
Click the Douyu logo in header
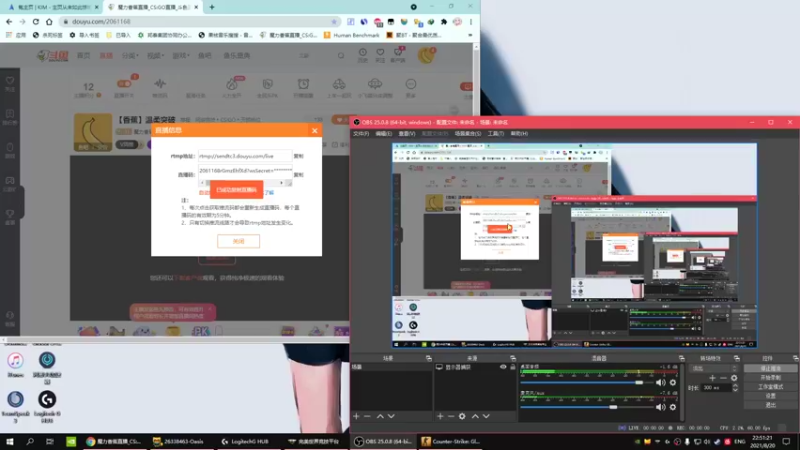tap(52, 56)
